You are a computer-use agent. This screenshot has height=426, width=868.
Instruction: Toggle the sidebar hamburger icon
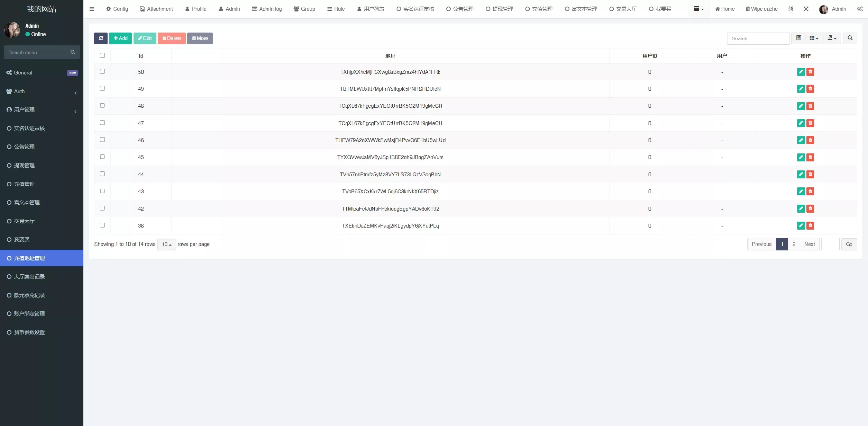pyautogui.click(x=92, y=9)
